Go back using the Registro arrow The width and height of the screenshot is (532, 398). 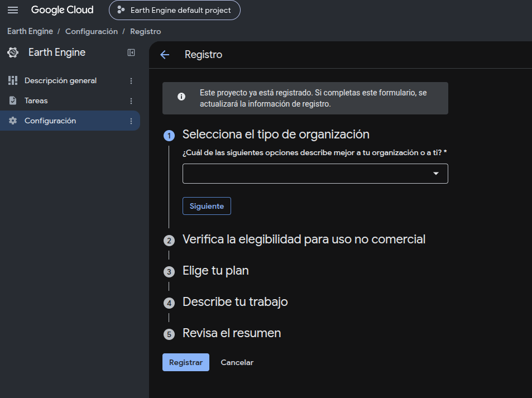point(165,55)
